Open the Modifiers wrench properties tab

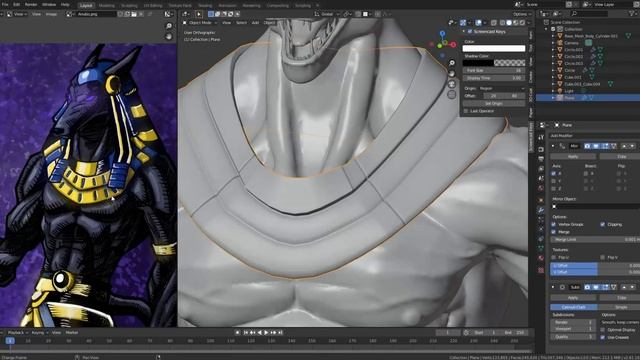(541, 210)
